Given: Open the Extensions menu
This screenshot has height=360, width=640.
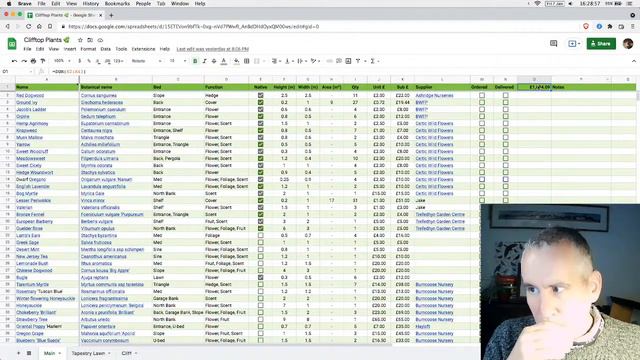Looking at the screenshot, I should point(143,49).
